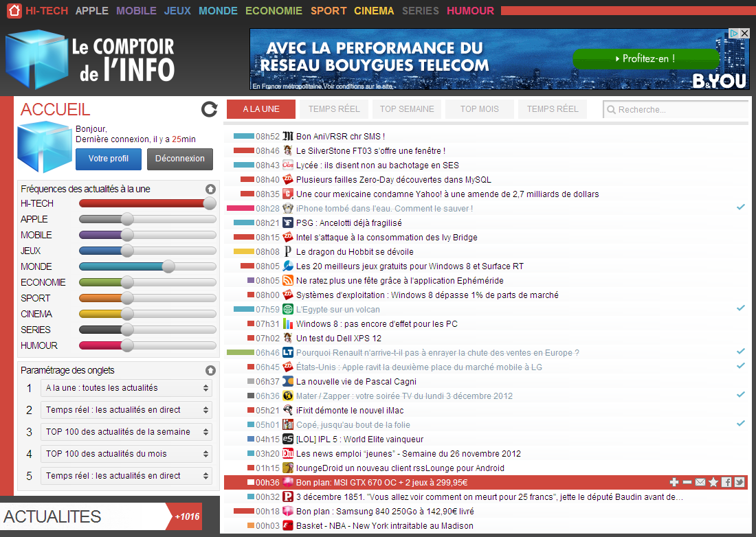Image resolution: width=756 pixels, height=537 pixels.
Task: Toggle read checkmark for iPhone tombé dans l'eau
Action: coord(741,207)
